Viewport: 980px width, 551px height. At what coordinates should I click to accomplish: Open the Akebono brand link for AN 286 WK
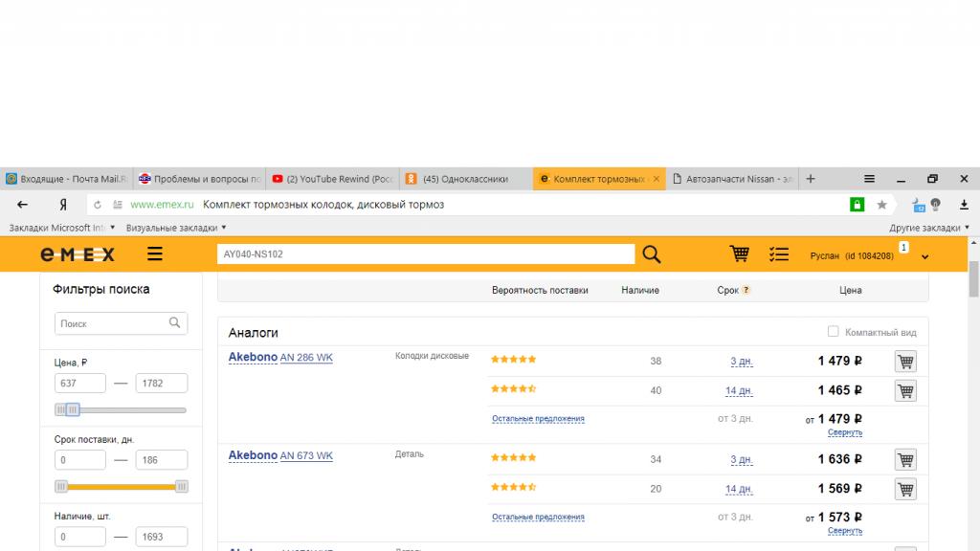tap(253, 357)
